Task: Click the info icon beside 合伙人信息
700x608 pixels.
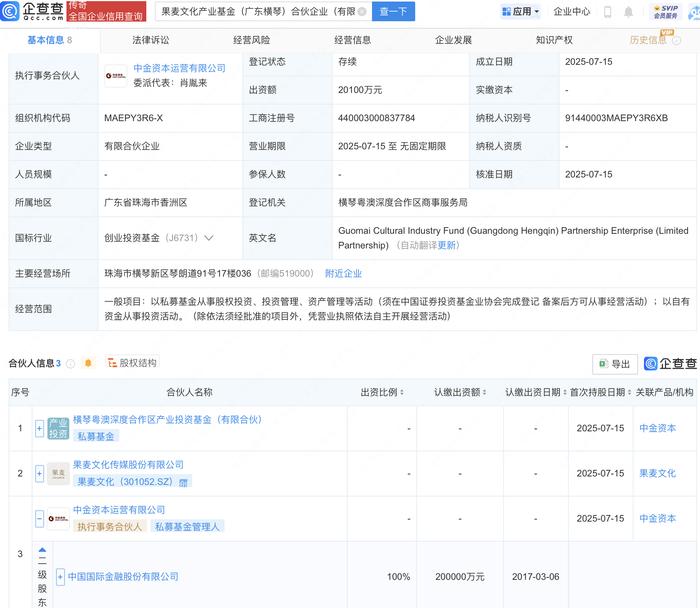Action: coord(70,364)
